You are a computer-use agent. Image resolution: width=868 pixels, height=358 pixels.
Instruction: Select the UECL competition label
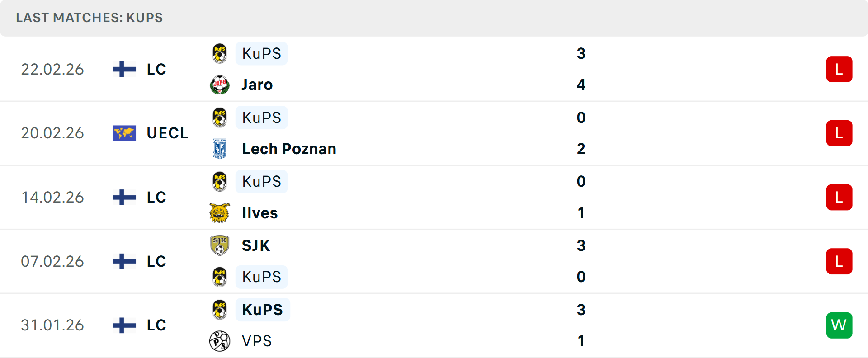click(167, 133)
